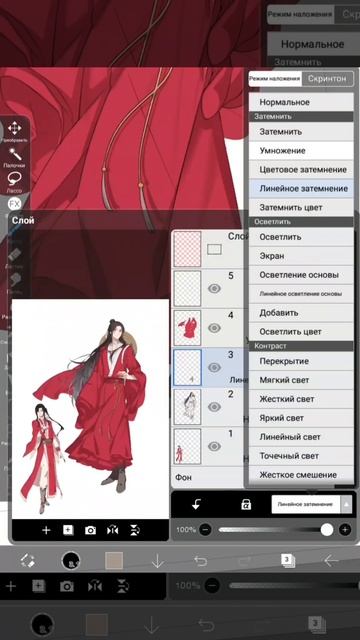Choose the Затемнить blend mode
This screenshot has width=360, height=640.
point(301,132)
